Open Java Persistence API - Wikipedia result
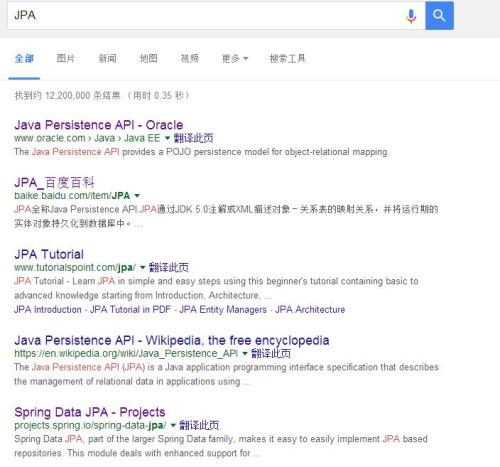The image size is (500, 467). point(172,340)
